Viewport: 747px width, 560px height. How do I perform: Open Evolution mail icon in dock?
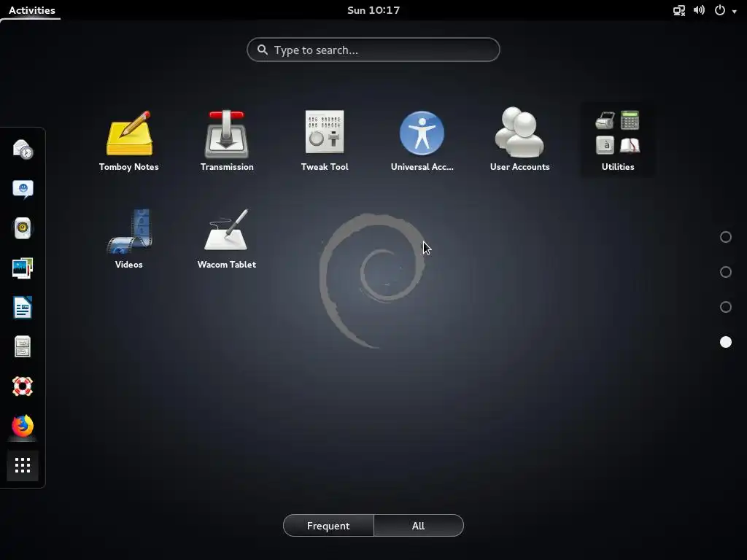pos(23,149)
